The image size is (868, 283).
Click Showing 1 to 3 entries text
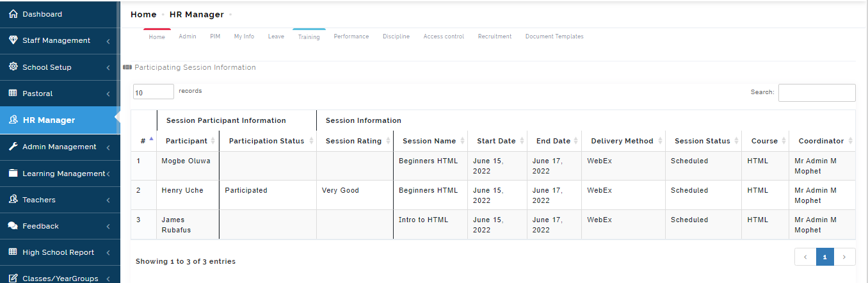pos(186,261)
